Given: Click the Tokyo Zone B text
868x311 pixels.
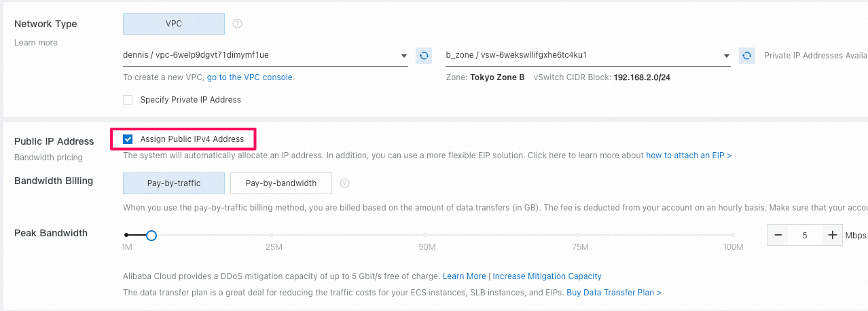Looking at the screenshot, I should pyautogui.click(x=497, y=77).
